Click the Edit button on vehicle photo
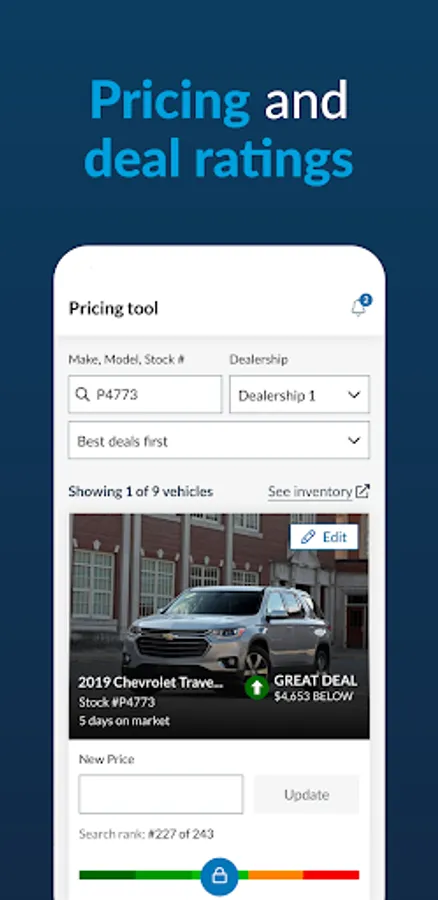The image size is (438, 900). (x=324, y=537)
